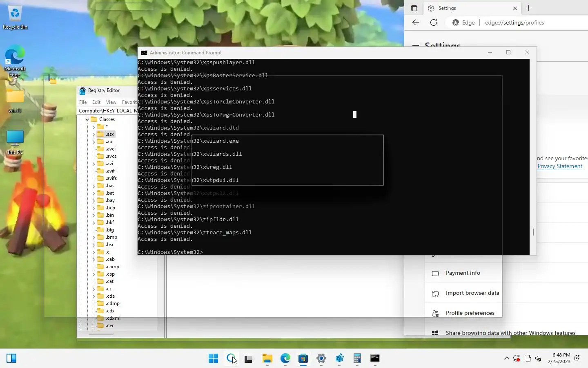Open Microsoft Edge from taskbar
Screen dimensions: 588x368
(x=285, y=359)
